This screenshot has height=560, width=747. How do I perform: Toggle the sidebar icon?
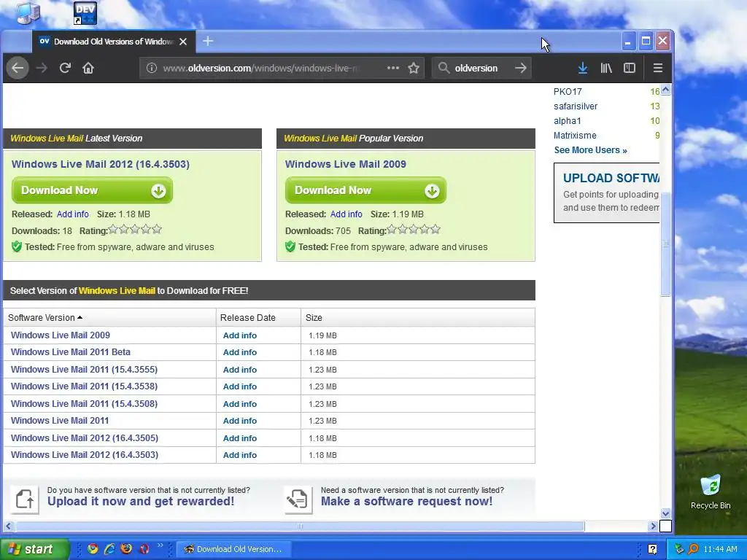pyautogui.click(x=630, y=68)
